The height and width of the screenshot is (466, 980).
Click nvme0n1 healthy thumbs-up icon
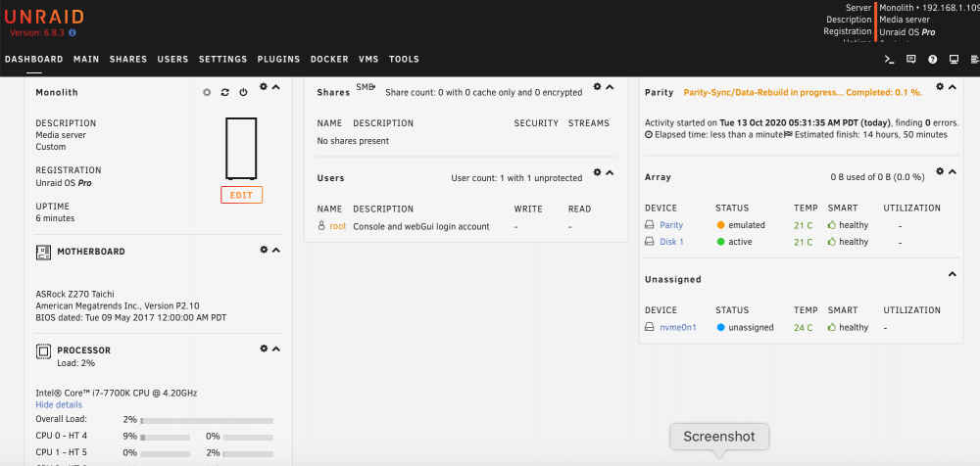click(832, 327)
